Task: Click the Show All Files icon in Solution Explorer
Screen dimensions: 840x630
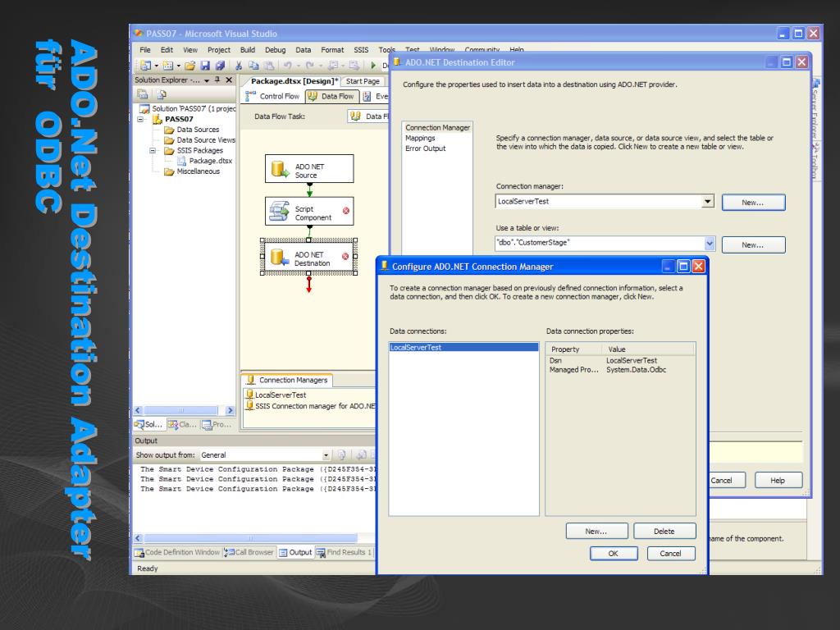Action: 162,94
